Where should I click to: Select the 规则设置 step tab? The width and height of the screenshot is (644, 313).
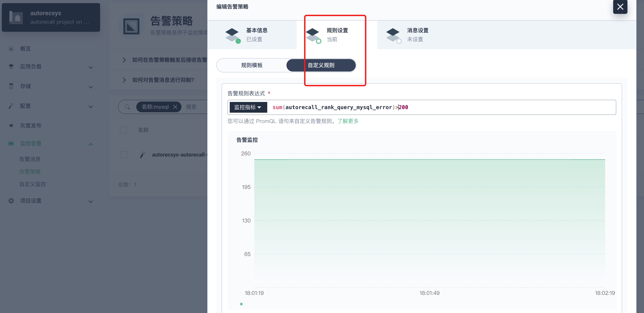(x=337, y=35)
